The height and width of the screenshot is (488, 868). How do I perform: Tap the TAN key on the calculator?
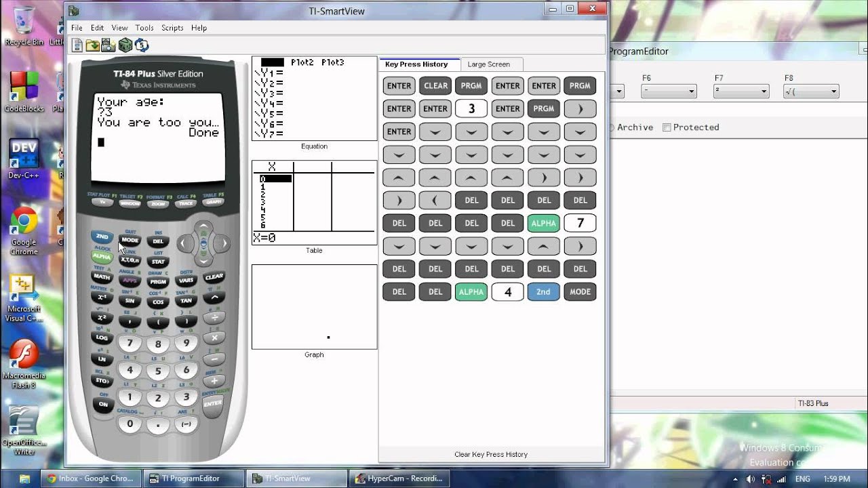pyautogui.click(x=186, y=300)
